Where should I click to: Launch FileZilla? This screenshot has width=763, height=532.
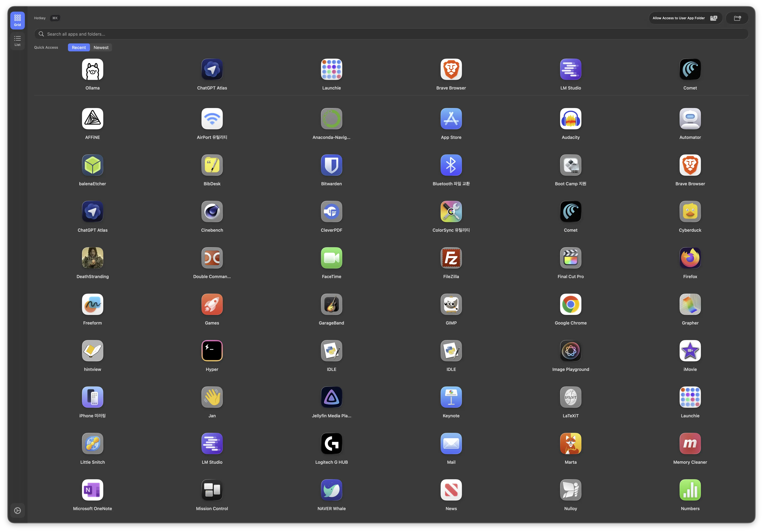coord(451,258)
